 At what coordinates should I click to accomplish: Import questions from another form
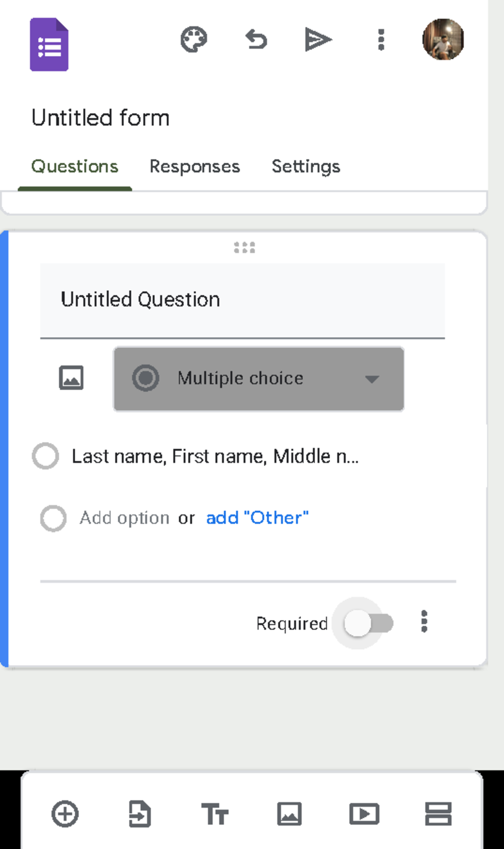139,814
